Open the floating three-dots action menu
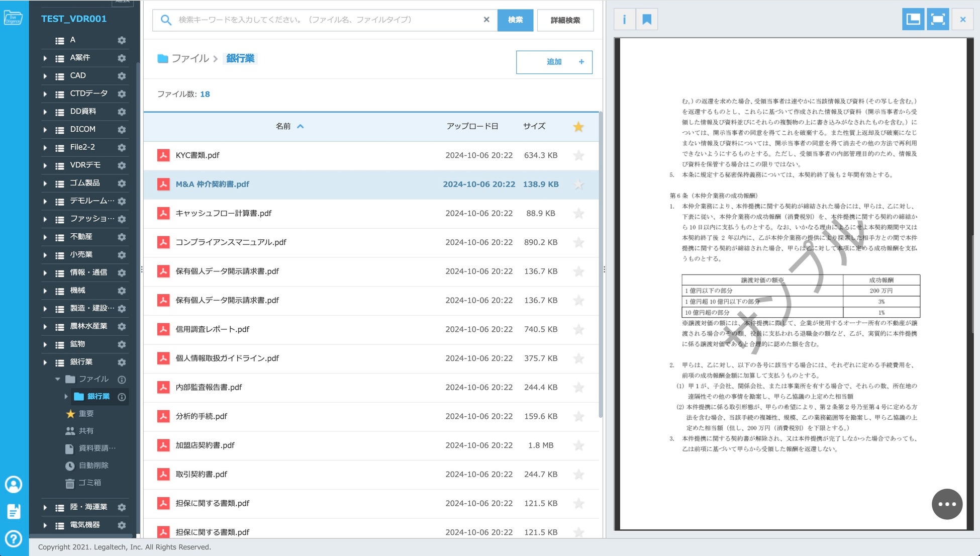The image size is (980, 556). [x=947, y=504]
